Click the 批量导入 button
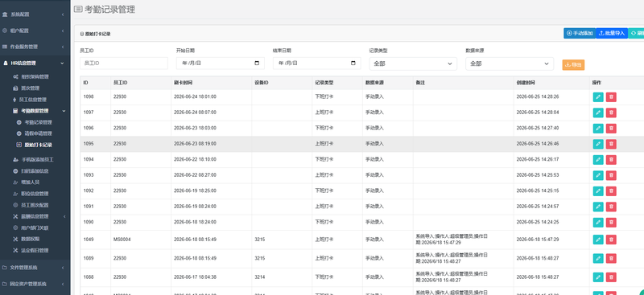The width and height of the screenshot is (644, 295). [x=612, y=33]
